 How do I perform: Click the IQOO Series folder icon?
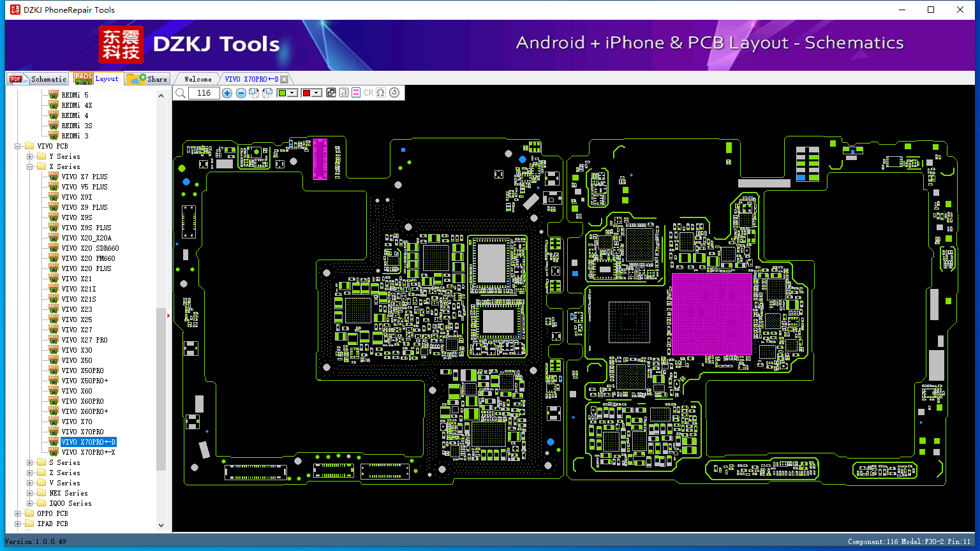coord(41,503)
